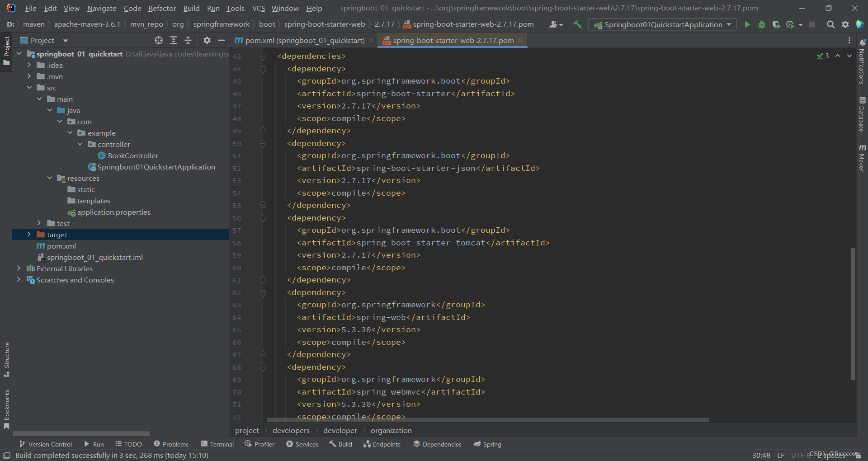This screenshot has height=461, width=868.
Task: Open the VCS menu
Action: pos(259,8)
